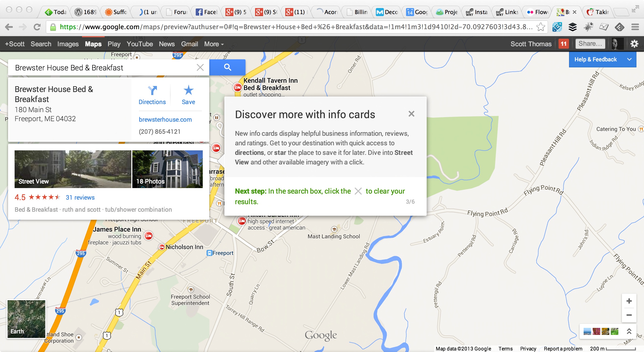This screenshot has height=352, width=644.
Task: Expand the photo imagery carousel
Action: [629, 331]
